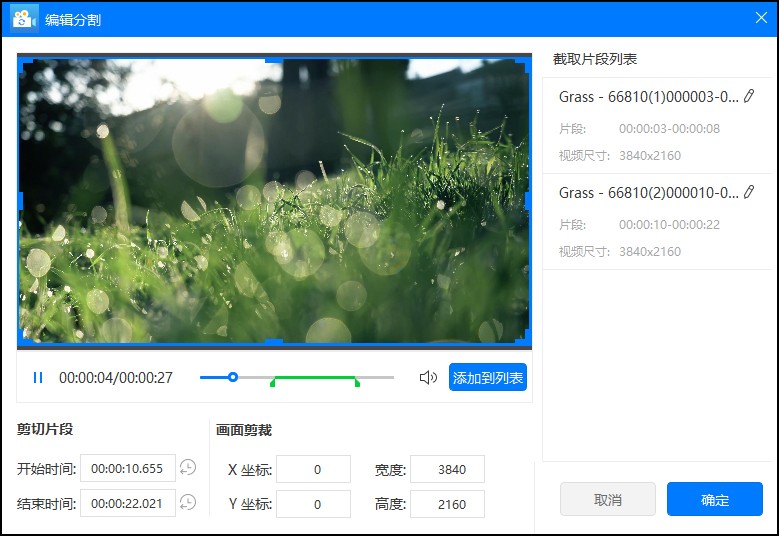
Task: Click the 截取片段列表 heading
Action: coord(595,59)
